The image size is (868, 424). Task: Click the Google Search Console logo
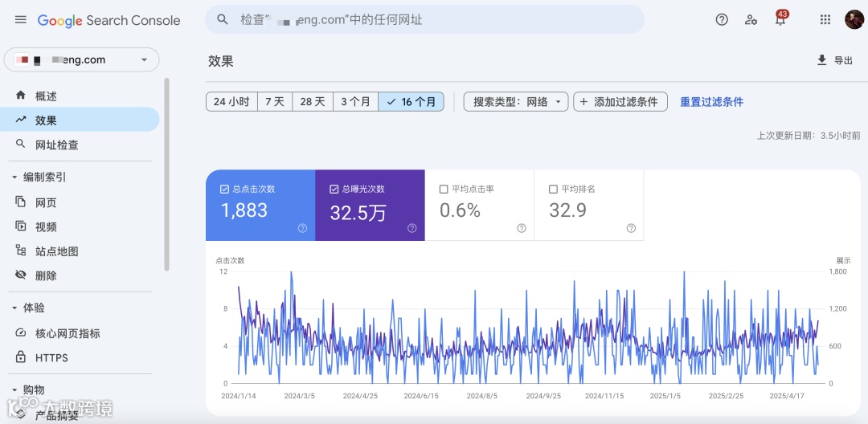pyautogui.click(x=109, y=20)
